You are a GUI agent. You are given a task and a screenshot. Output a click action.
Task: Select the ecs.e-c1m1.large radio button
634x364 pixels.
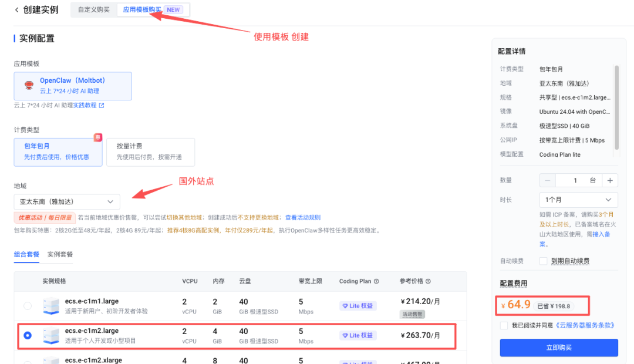click(28, 306)
